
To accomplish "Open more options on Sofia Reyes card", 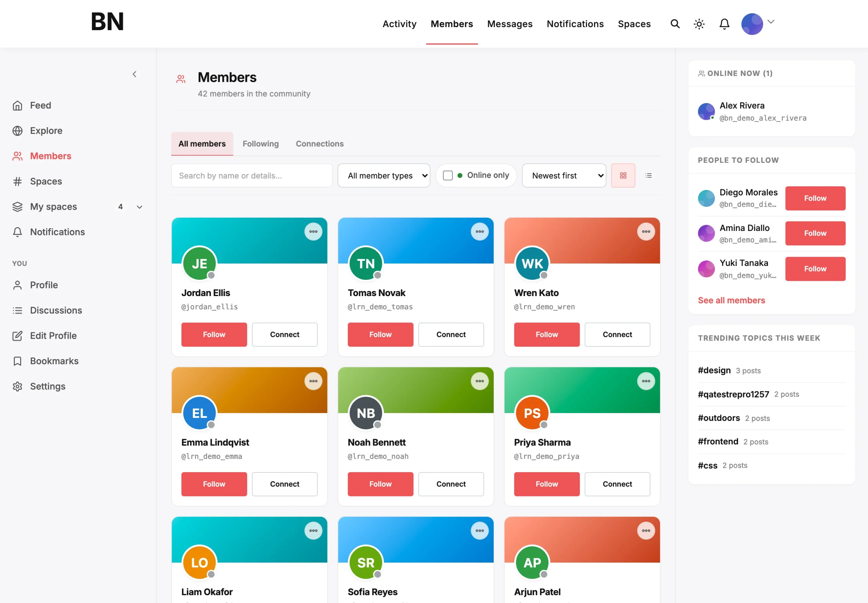I will [479, 530].
